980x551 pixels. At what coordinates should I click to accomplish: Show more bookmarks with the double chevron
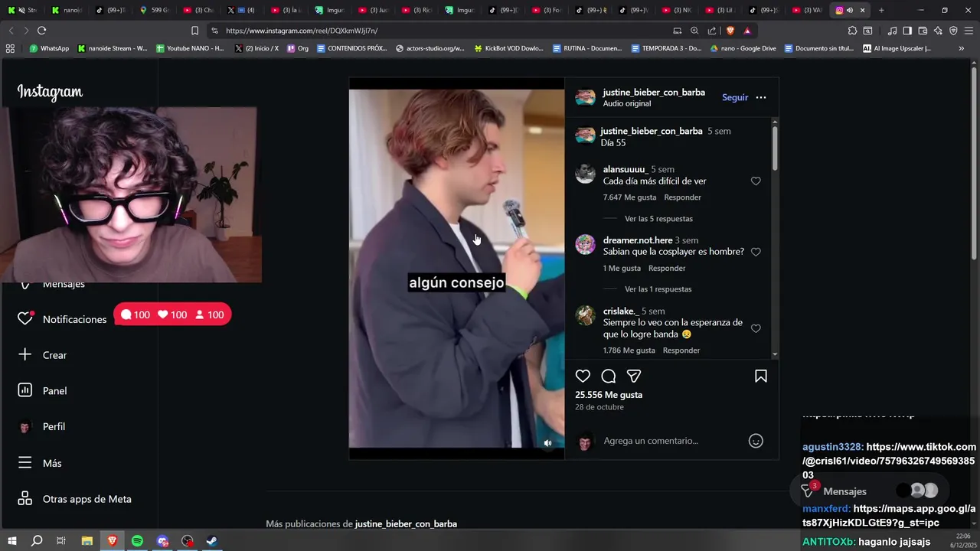tap(962, 48)
